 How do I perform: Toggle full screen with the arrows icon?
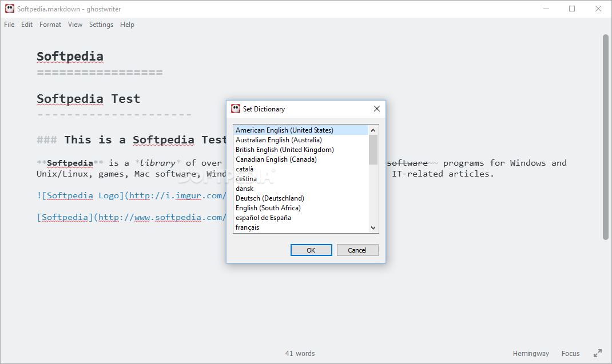click(x=598, y=354)
